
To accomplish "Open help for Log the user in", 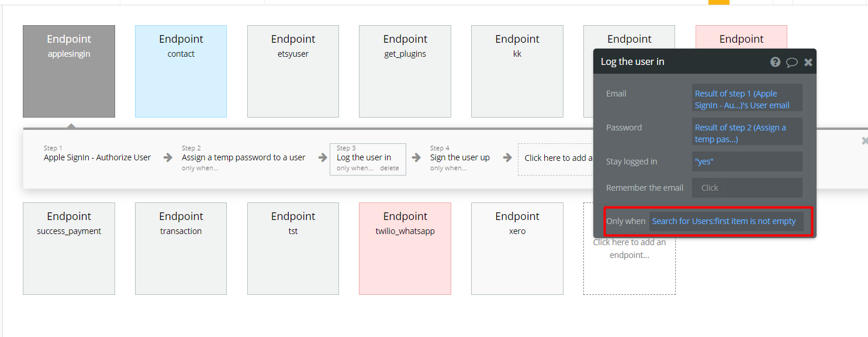I will 775,62.
